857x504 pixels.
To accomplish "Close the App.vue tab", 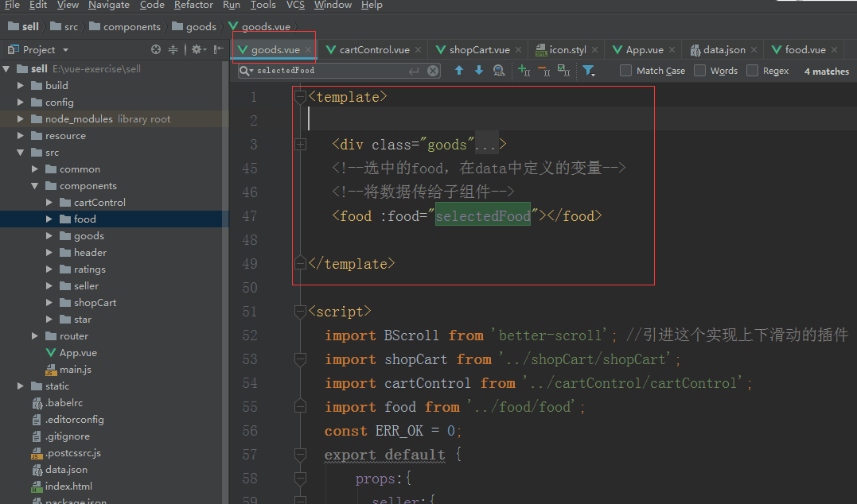I will click(672, 50).
